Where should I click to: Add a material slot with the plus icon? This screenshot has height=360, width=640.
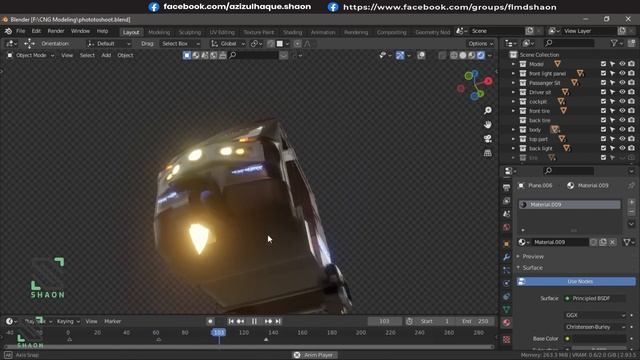[631, 202]
